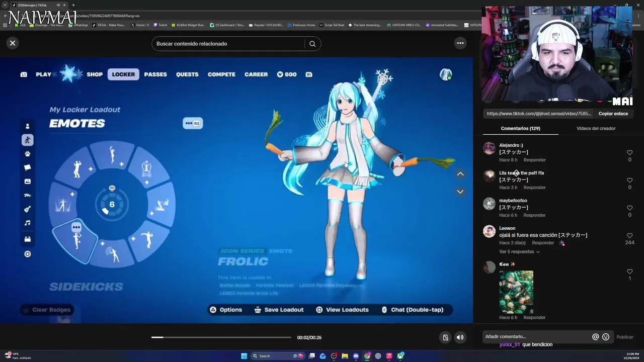Select the car vehicles category icon
The height and width of the screenshot is (362, 644).
coord(28,195)
